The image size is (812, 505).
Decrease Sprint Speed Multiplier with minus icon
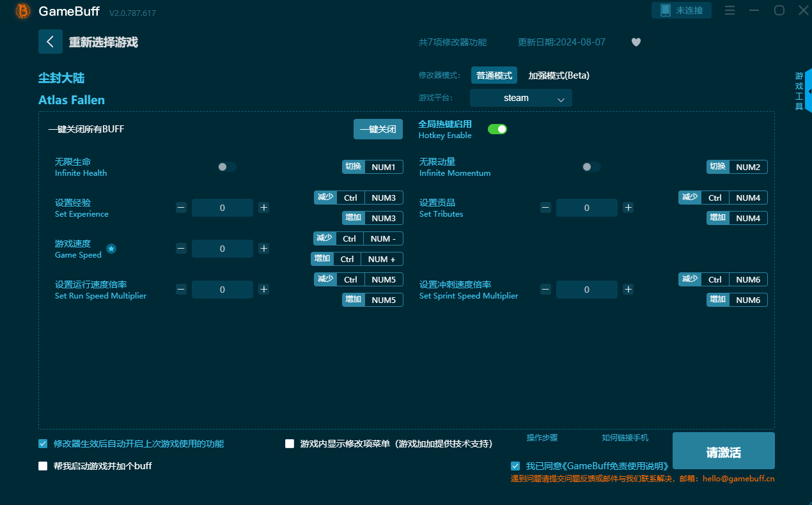click(x=546, y=290)
